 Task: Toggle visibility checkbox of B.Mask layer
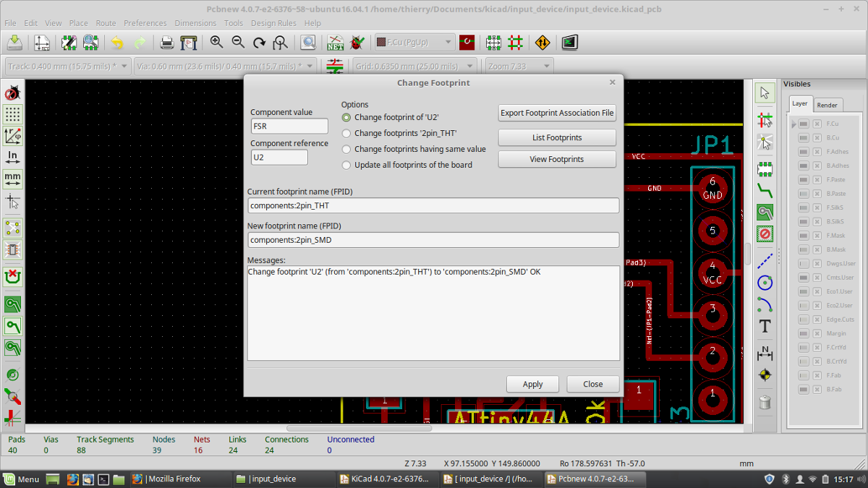[817, 249]
